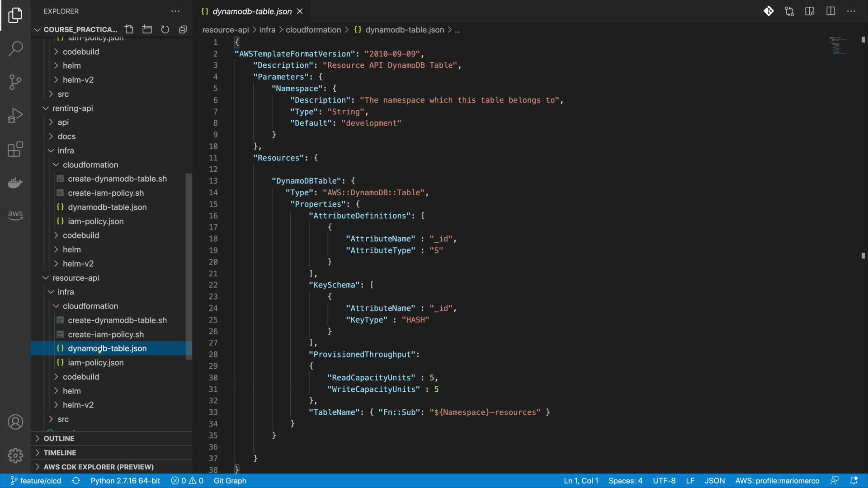
Task: Change the JSON language mode in status bar
Action: click(714, 481)
